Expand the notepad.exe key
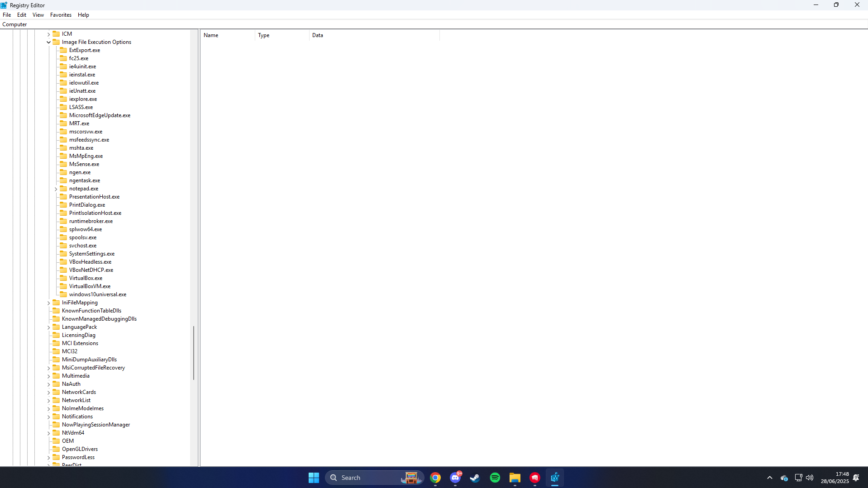The height and width of the screenshot is (488, 868). coord(56,189)
